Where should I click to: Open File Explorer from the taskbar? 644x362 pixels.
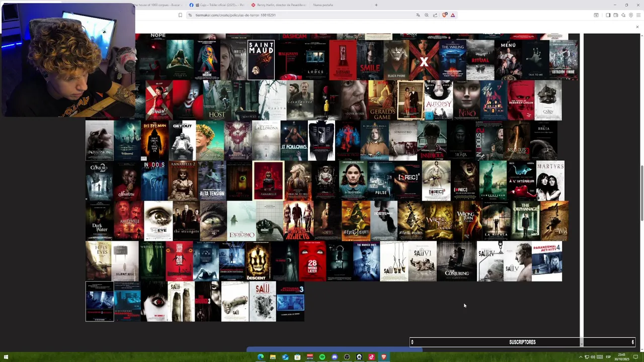[x=273, y=357]
